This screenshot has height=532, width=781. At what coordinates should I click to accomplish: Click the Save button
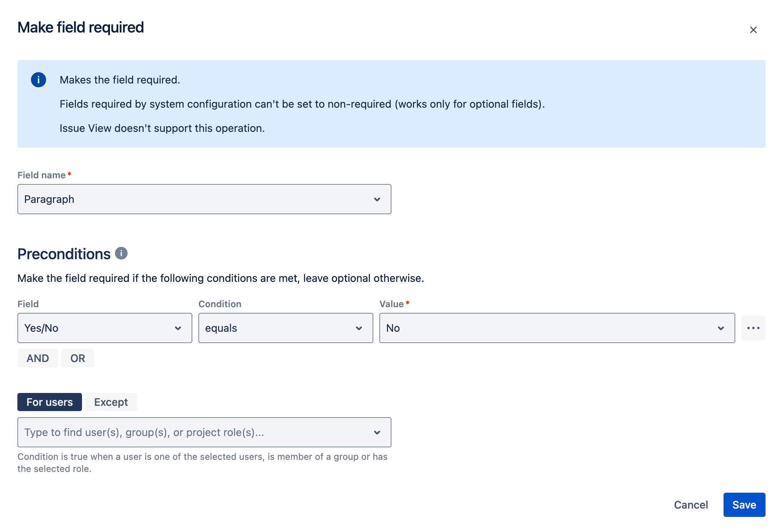click(744, 505)
